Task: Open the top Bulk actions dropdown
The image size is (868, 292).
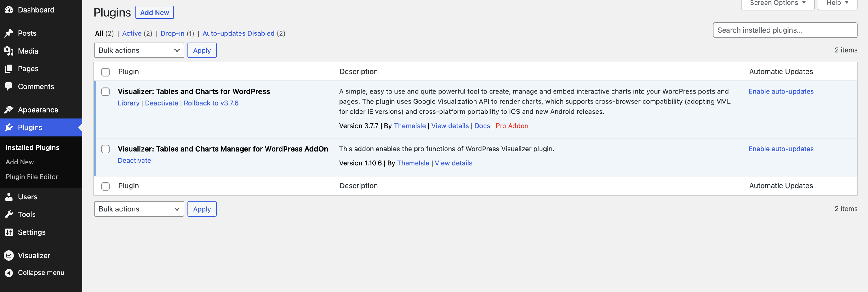Action: [x=139, y=50]
